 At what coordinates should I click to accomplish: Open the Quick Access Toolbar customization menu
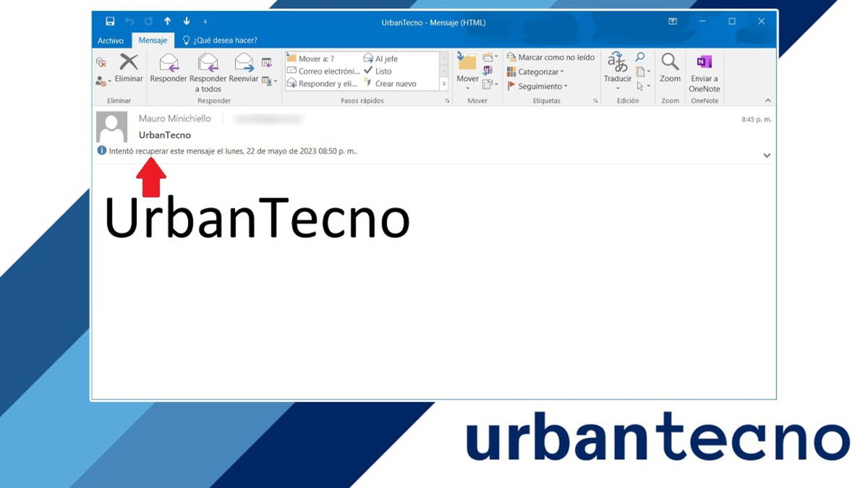click(207, 22)
